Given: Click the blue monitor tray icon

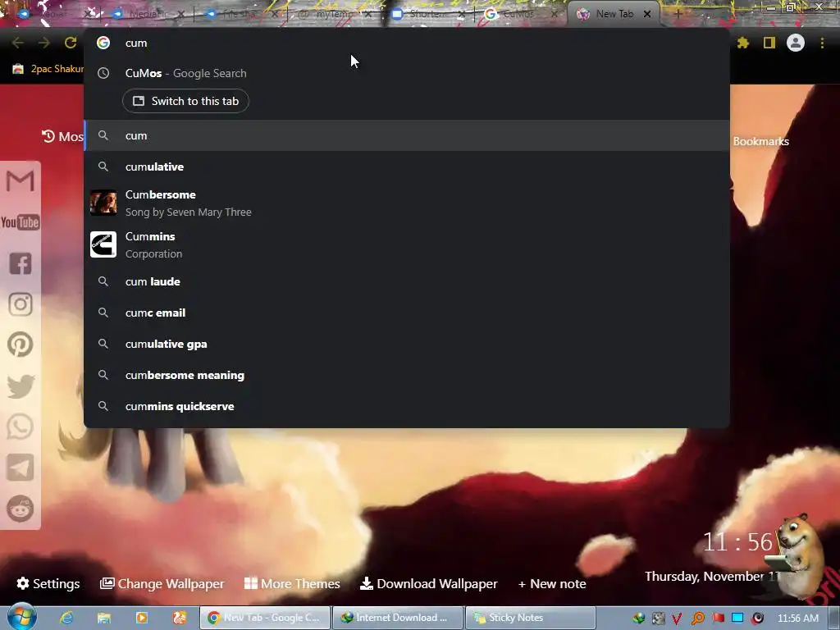Looking at the screenshot, I should [737, 618].
